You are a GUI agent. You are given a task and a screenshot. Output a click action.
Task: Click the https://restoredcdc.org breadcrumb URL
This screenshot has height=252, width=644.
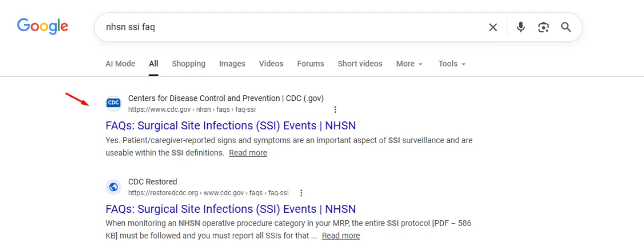(x=208, y=193)
